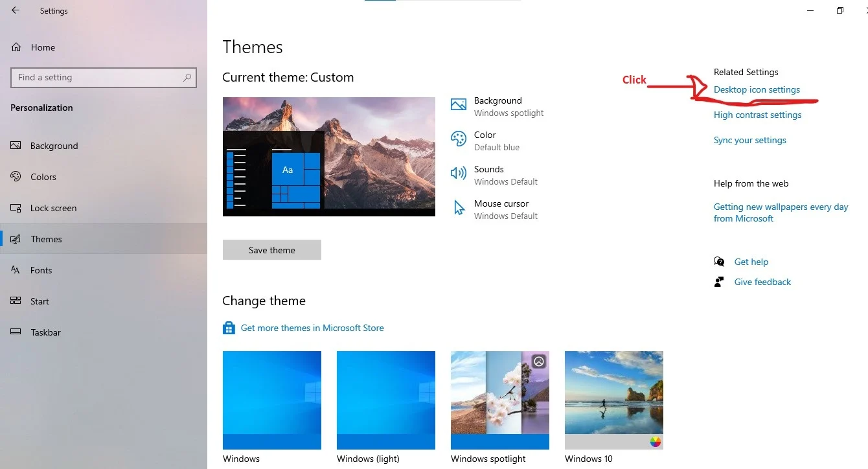Click Get more themes in Microsoft Store
Image resolution: width=868 pixels, height=469 pixels.
pyautogui.click(x=312, y=328)
